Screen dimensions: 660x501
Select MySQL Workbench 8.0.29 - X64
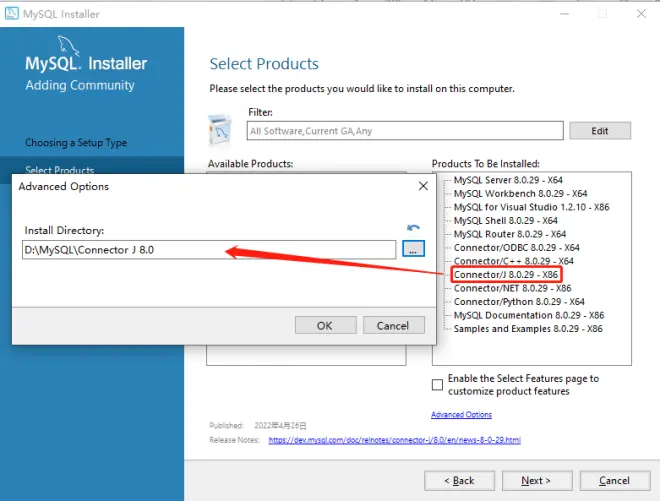tap(520, 193)
